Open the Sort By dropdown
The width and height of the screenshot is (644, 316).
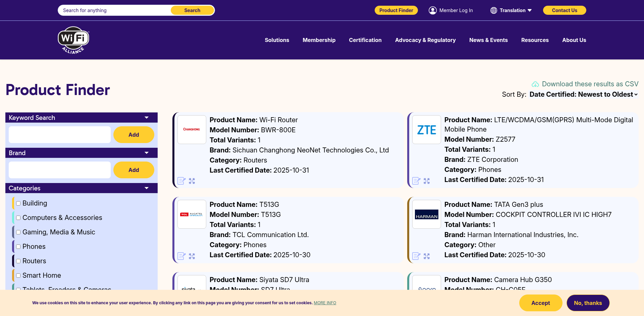[x=583, y=95]
